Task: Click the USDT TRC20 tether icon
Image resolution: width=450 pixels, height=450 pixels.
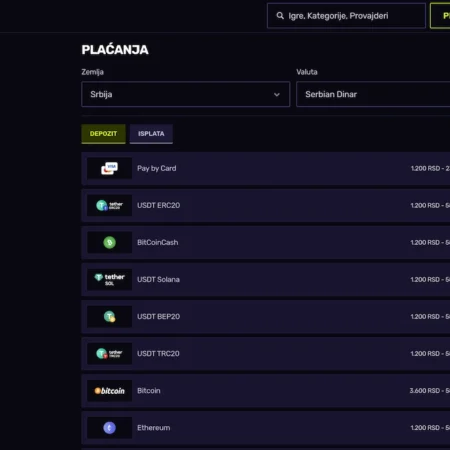Action: coord(109,353)
